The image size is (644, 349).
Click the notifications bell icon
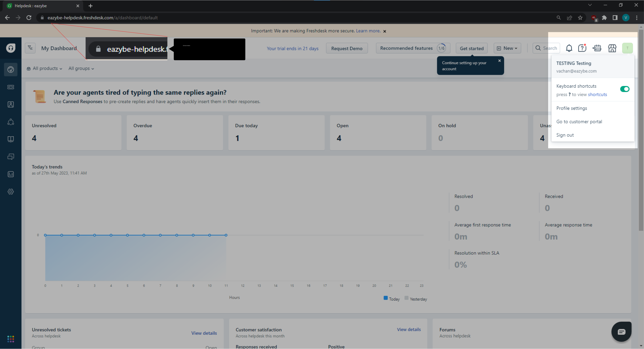pyautogui.click(x=569, y=48)
